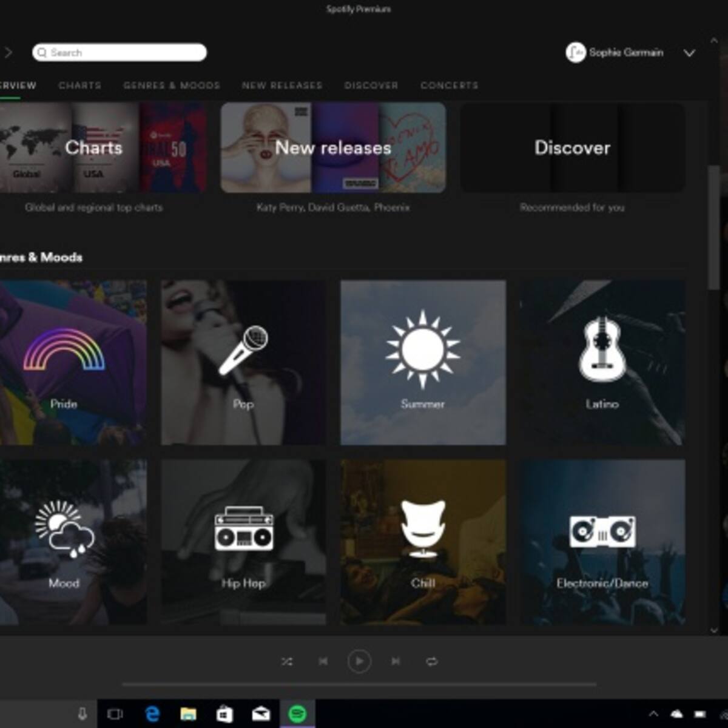
Task: Open the Latino genre tile
Action: tap(602, 362)
